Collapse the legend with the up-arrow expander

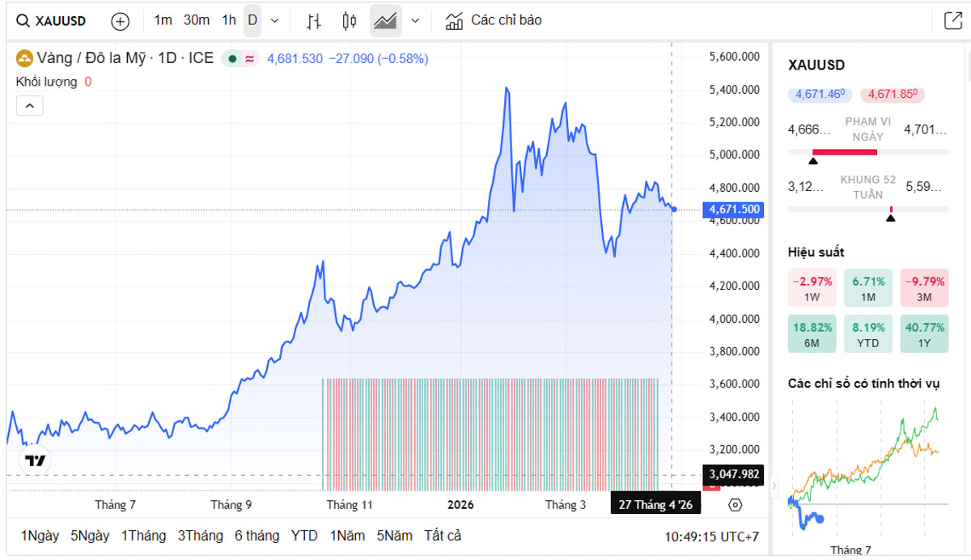coord(29,105)
